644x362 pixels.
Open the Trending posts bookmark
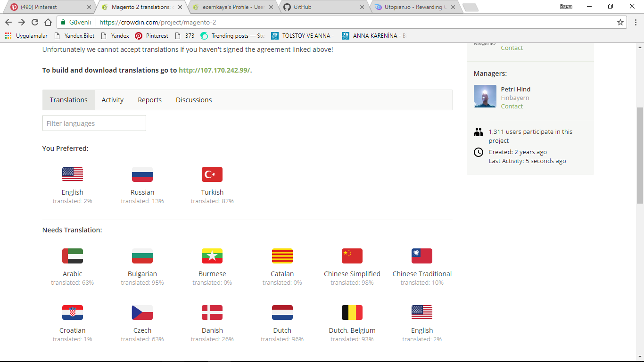tap(232, 36)
